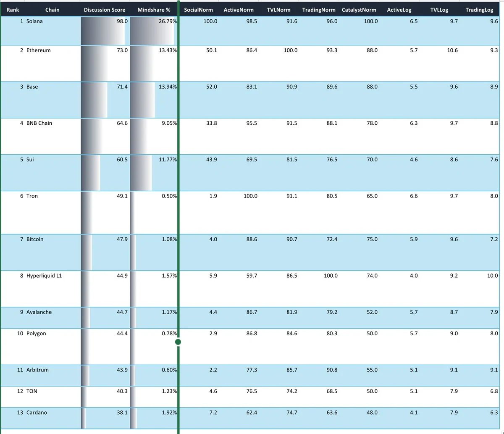Click the SocialNorm column header
504x434 pixels.
click(199, 10)
